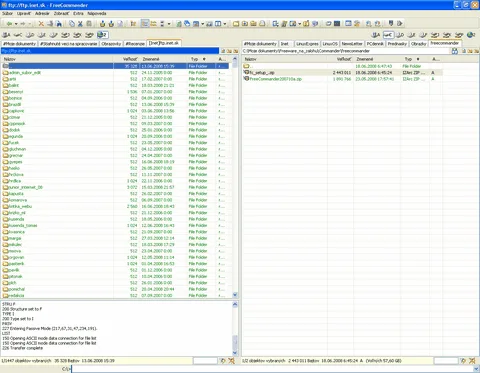Switch to the NewsLetter tab
480x373 pixels.
352,44
